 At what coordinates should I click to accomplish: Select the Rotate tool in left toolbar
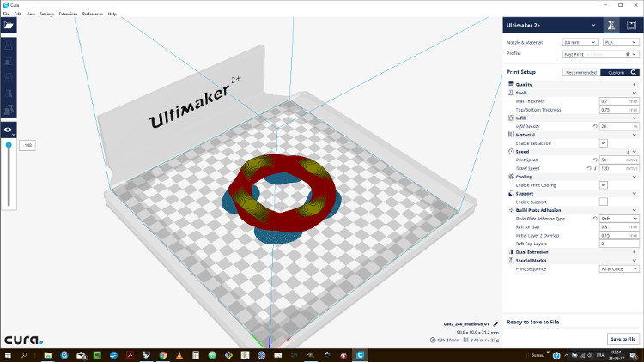[x=9, y=77]
